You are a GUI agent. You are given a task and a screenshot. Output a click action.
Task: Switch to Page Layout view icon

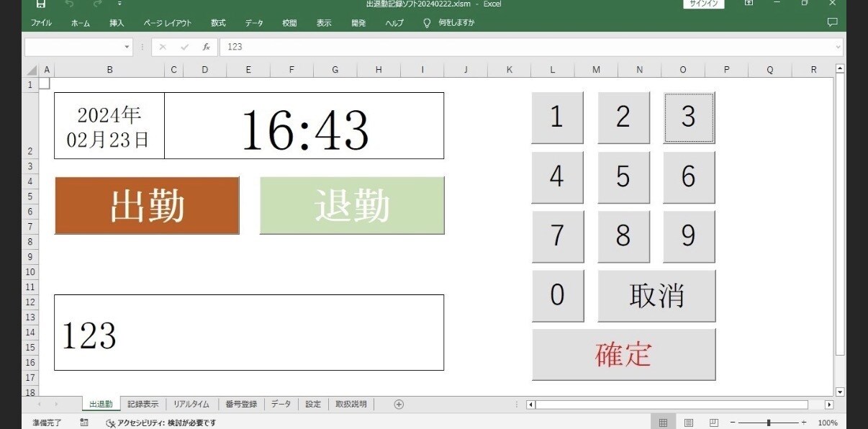689,423
